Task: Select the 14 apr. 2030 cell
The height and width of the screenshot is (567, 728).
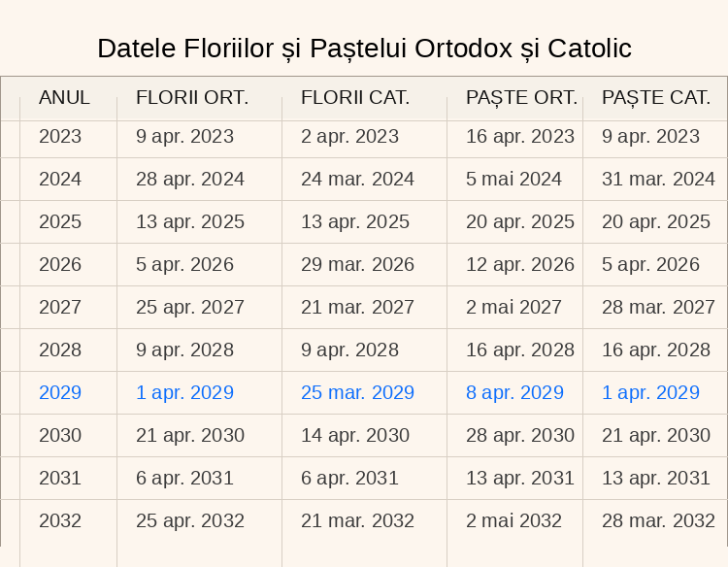Action: (x=355, y=436)
